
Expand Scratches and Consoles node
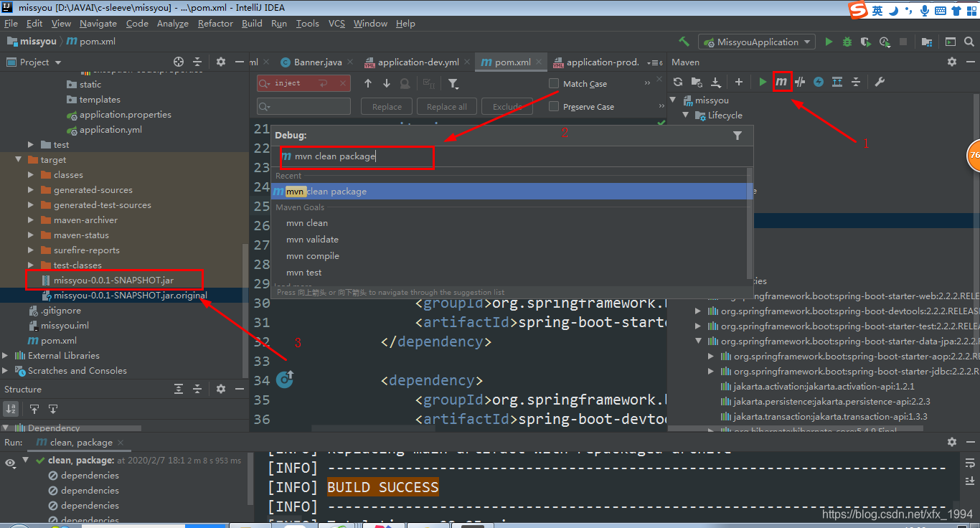[x=6, y=371]
